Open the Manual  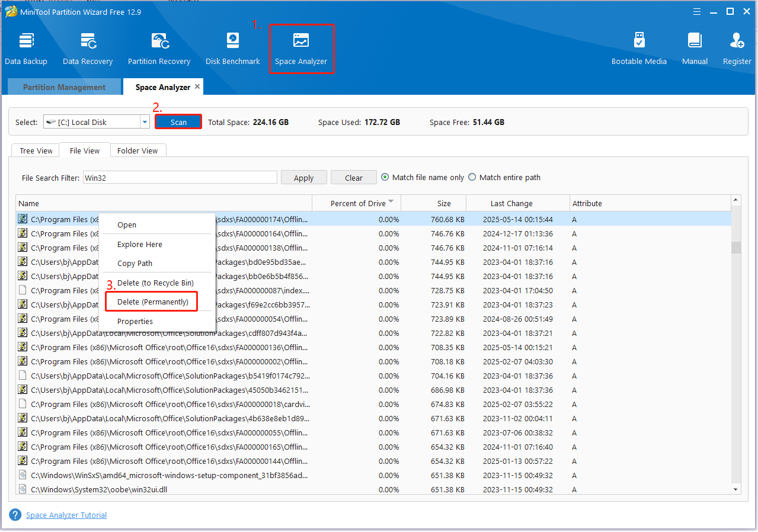695,49
